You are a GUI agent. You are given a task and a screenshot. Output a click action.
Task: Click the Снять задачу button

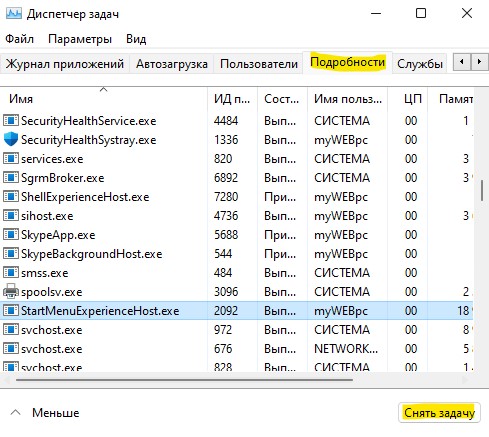click(439, 413)
